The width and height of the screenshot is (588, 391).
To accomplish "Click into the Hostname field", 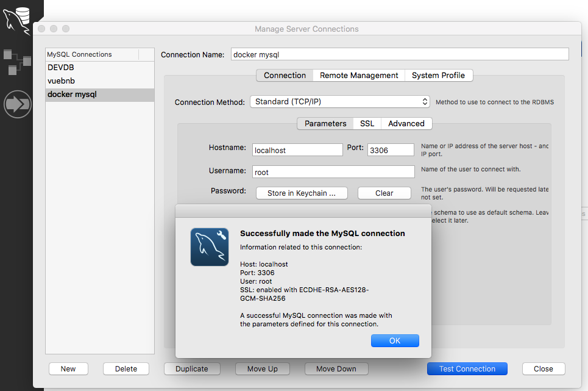I will click(297, 150).
